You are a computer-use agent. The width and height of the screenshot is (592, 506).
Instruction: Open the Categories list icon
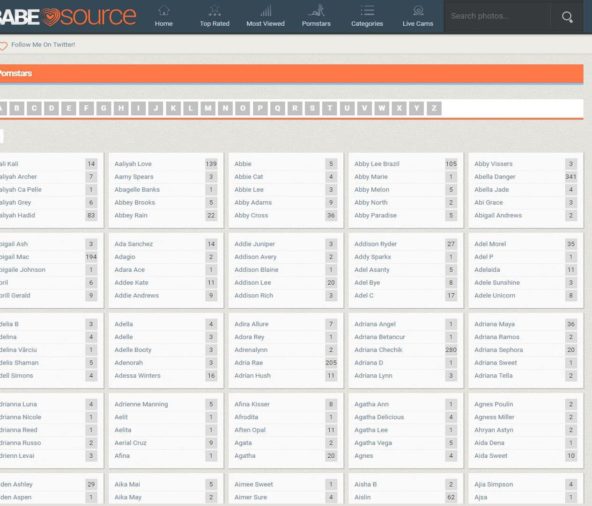367,11
